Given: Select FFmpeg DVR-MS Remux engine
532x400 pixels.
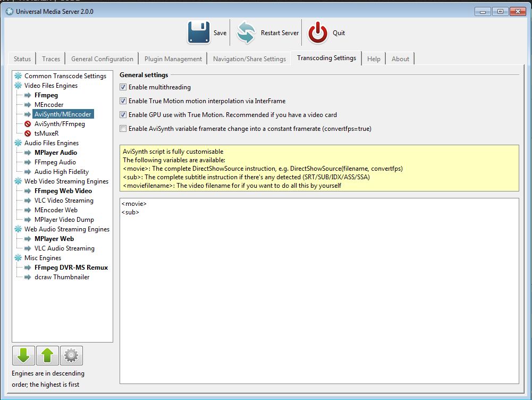Looking at the screenshot, I should point(71,268).
